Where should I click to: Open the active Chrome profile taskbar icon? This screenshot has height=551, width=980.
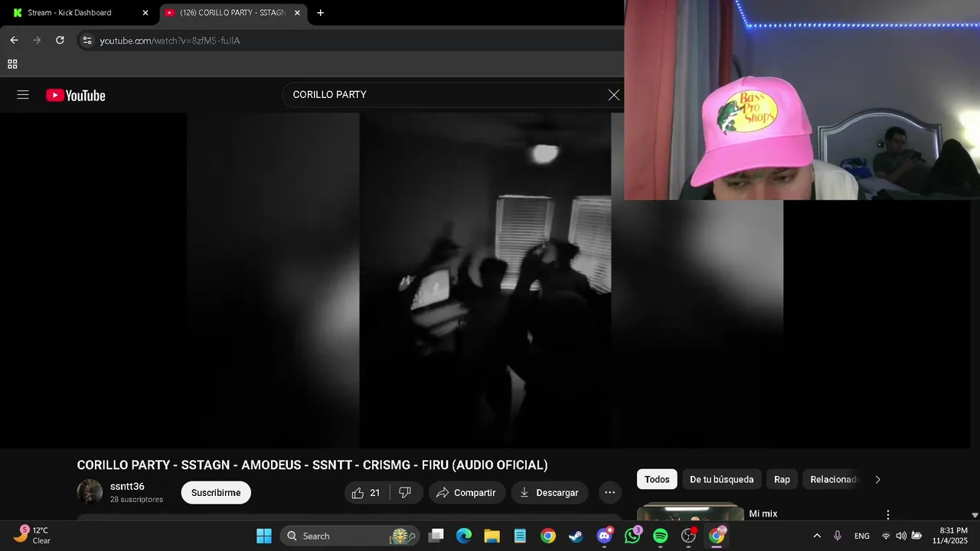coord(717,536)
